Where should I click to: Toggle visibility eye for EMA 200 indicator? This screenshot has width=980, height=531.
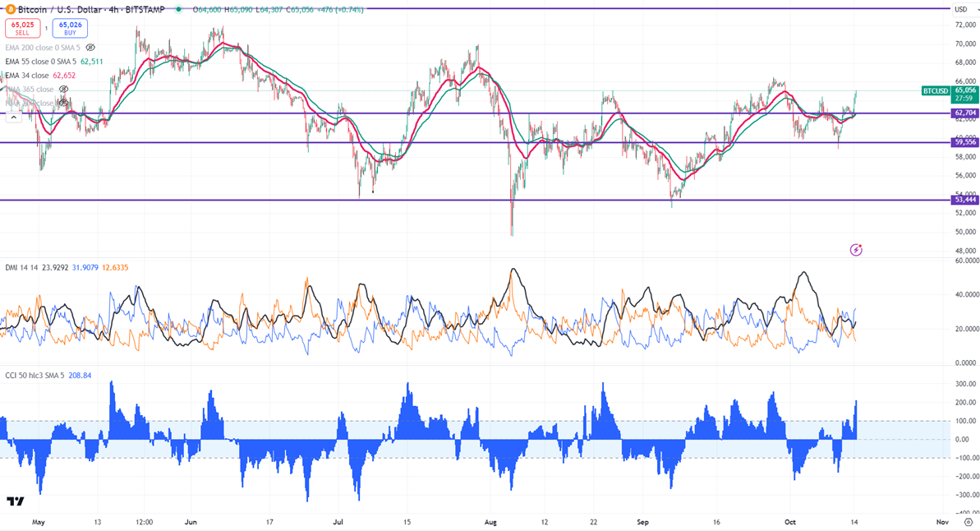(90, 48)
